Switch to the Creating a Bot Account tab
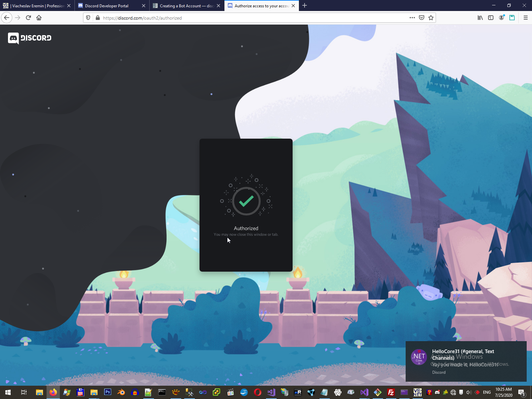Image resolution: width=532 pixels, height=399 pixels. point(187,6)
